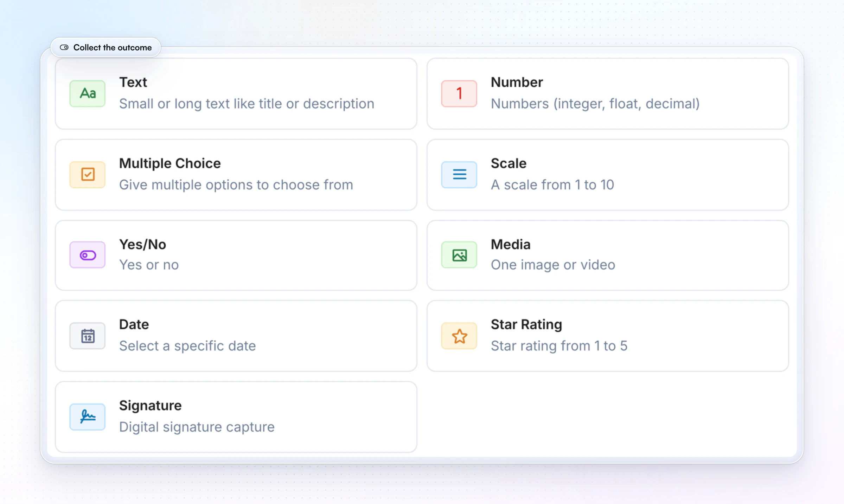This screenshot has width=844, height=504.
Task: Click the toggle icon beside Collect the outcome
Action: pyautogui.click(x=64, y=47)
